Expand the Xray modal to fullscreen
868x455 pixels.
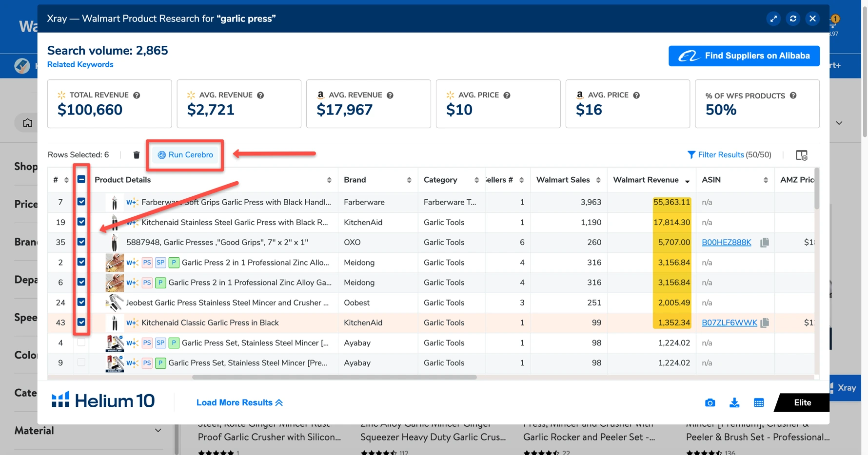coord(773,19)
